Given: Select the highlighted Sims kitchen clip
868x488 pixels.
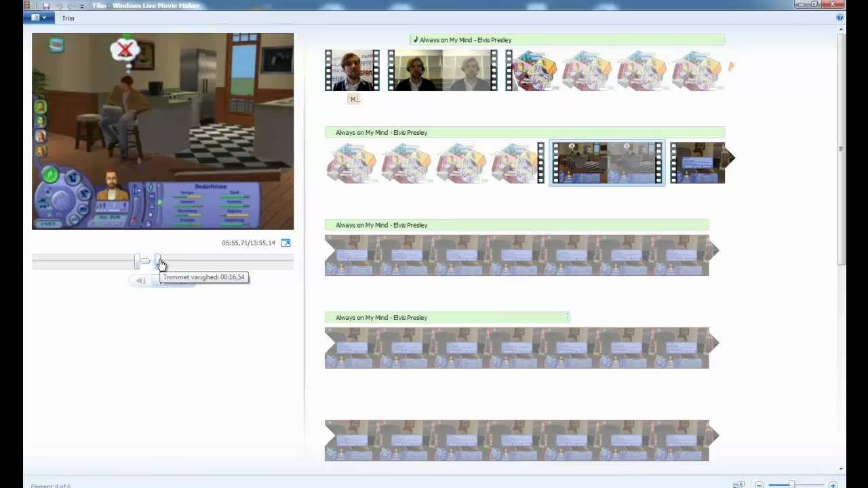Looking at the screenshot, I should (x=607, y=163).
